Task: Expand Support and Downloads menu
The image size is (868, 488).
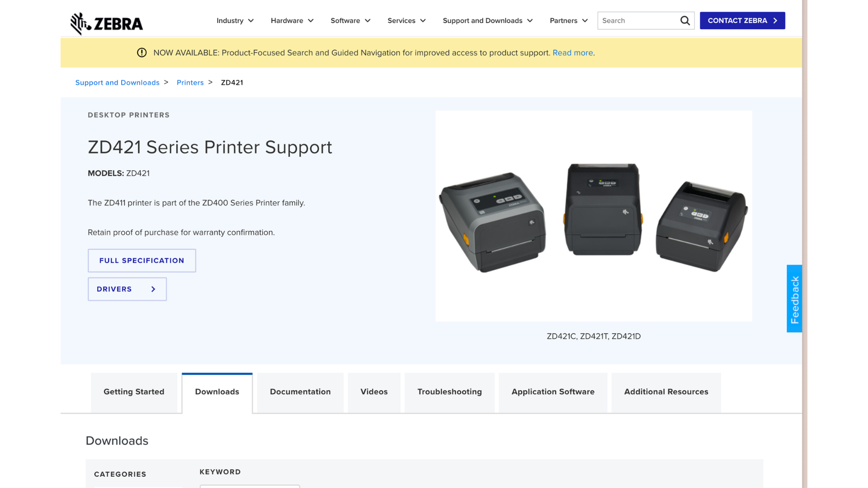Action: coord(488,21)
